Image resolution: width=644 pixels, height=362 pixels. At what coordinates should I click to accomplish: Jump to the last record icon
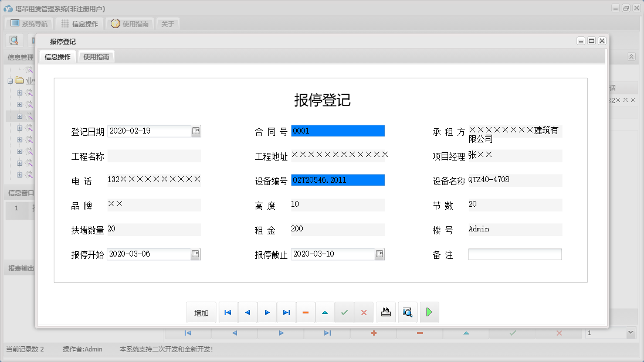pos(286,312)
